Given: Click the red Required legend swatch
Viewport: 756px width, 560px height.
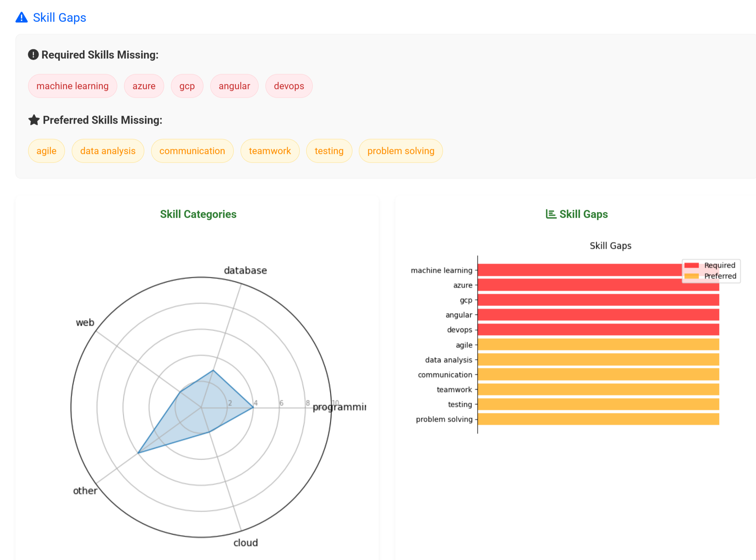Looking at the screenshot, I should [691, 265].
